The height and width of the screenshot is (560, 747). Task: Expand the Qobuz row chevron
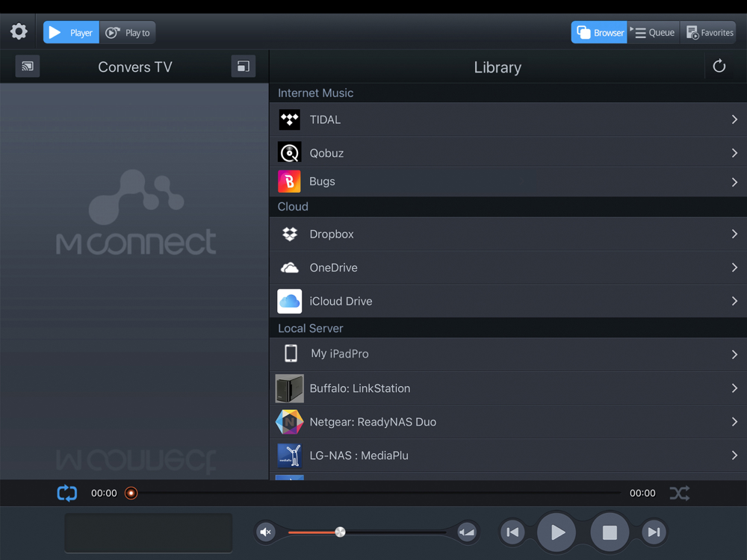click(x=734, y=153)
